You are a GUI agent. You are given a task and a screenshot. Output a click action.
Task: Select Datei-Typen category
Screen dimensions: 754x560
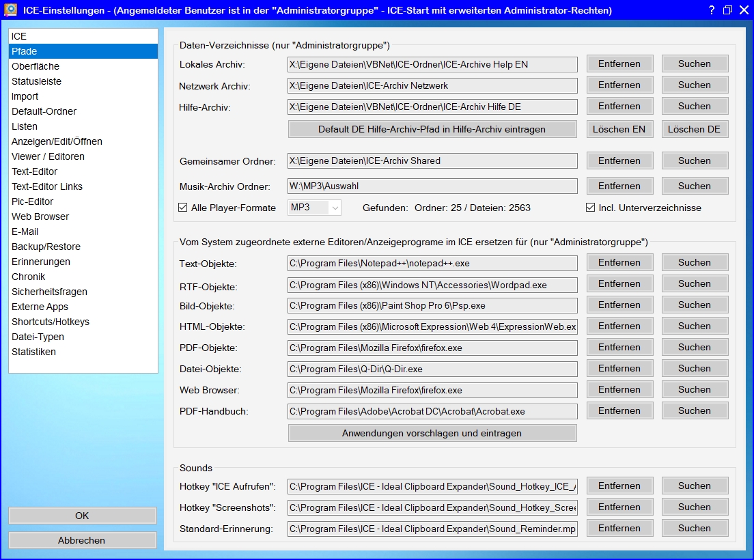[x=83, y=337]
